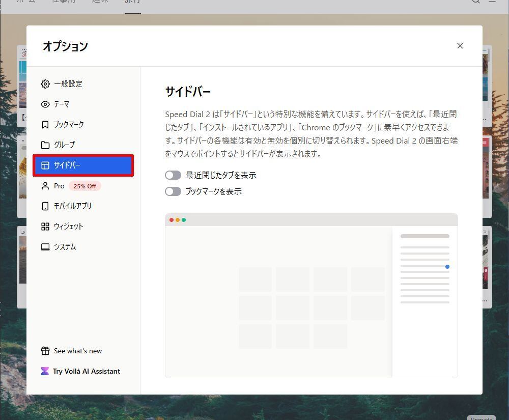Screen dimensions: 509x420
Task: Click the bookmark icon beside ブックマーク
Action: click(x=45, y=125)
